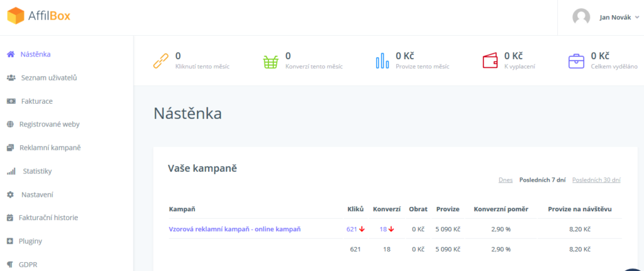Select the Posledních 7 dní period
Image resolution: width=644 pixels, height=271 pixels.
point(543,180)
